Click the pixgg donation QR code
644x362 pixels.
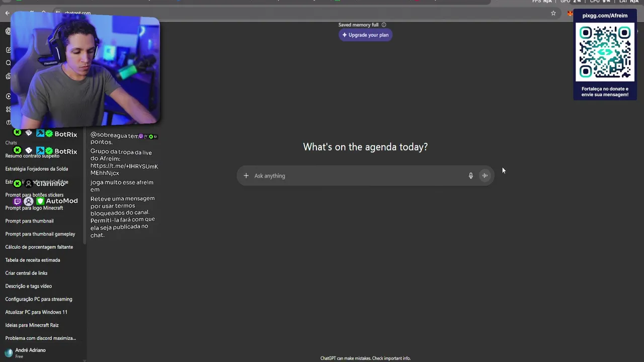coord(605,51)
